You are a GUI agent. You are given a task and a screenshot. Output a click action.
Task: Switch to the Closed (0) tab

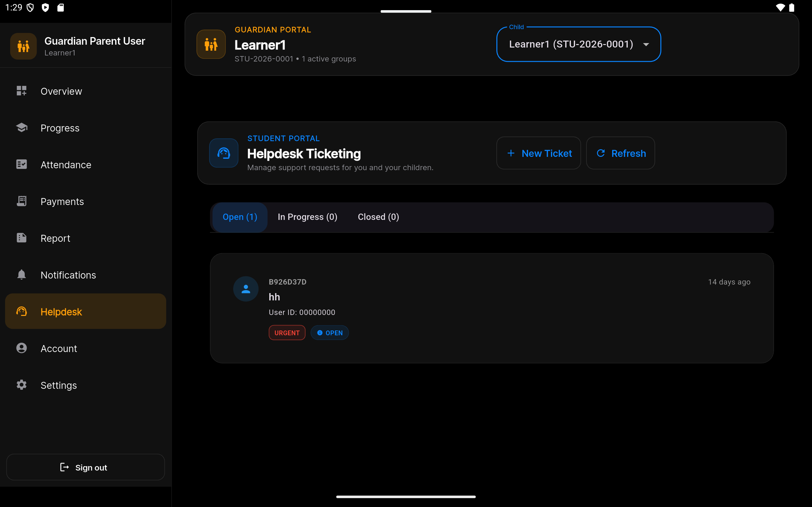pos(378,217)
